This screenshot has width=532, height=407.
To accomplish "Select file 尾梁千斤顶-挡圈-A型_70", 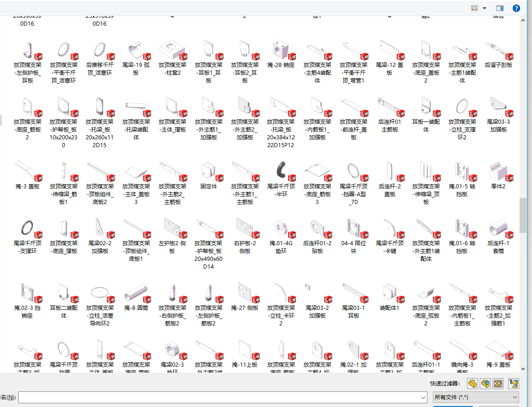I will click(x=354, y=183).
